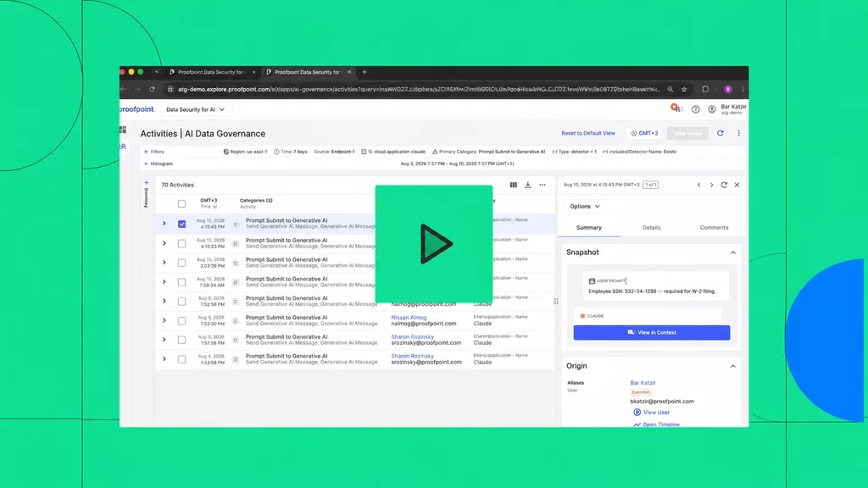
Task: Open the purple browser profile avatar
Action: pyautogui.click(x=728, y=89)
